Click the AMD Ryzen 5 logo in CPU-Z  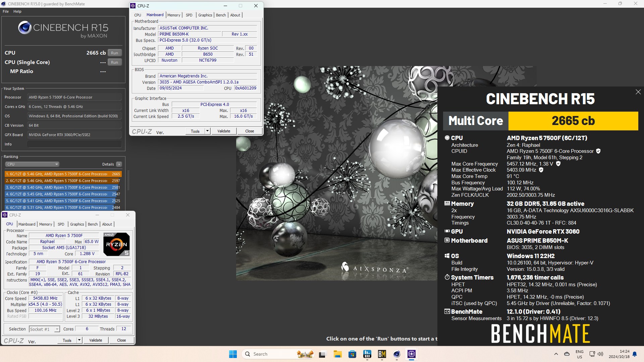(116, 244)
